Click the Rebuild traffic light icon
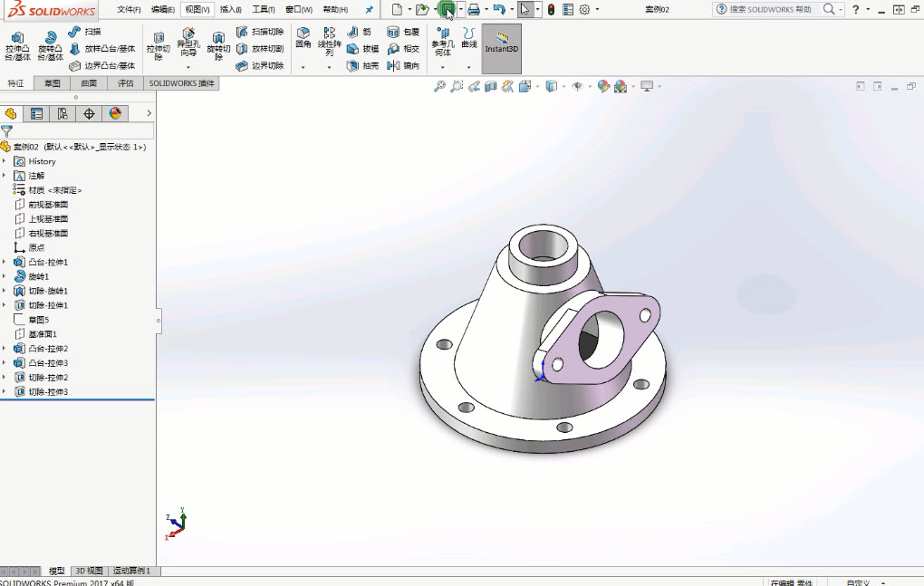Screen dimensions: 924x586 (x=551, y=9)
